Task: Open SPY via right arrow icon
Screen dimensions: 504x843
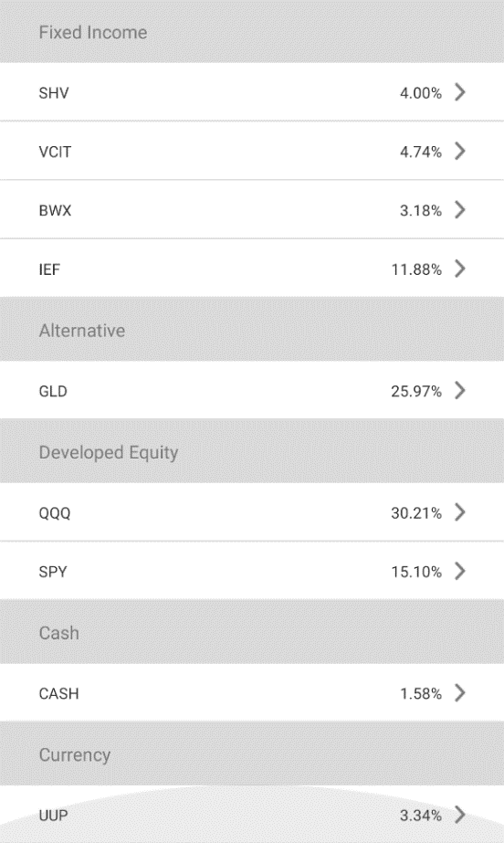Action: [459, 571]
